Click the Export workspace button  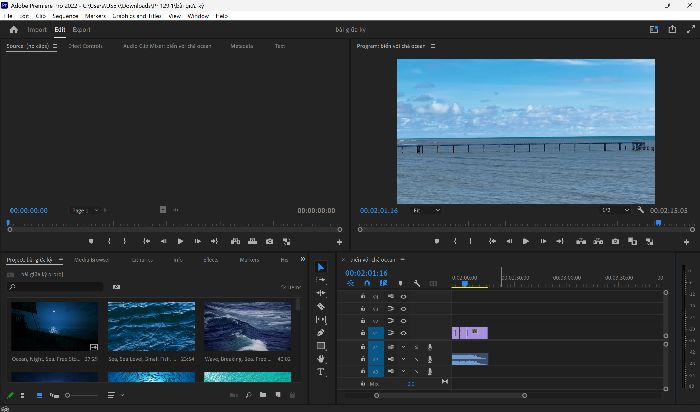tap(81, 29)
